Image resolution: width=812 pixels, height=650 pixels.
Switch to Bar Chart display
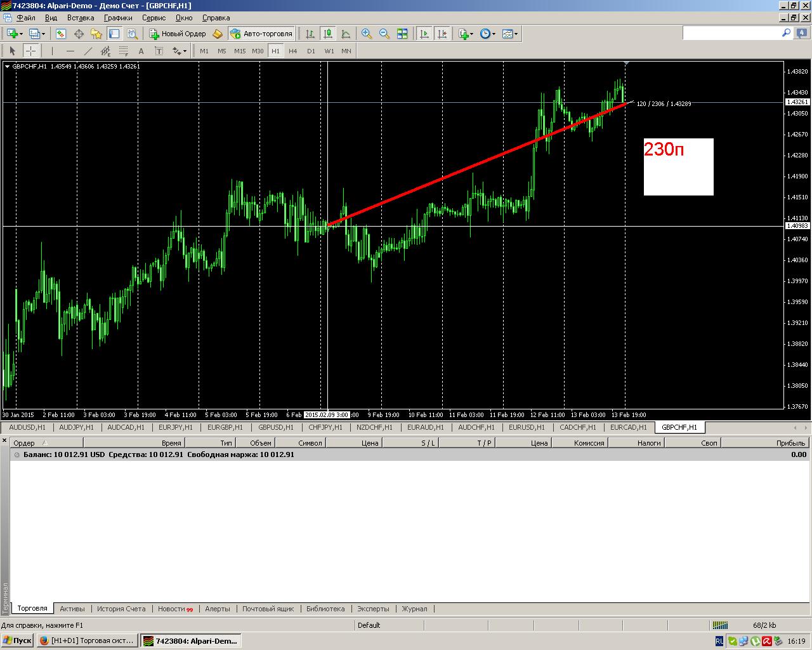click(x=310, y=34)
